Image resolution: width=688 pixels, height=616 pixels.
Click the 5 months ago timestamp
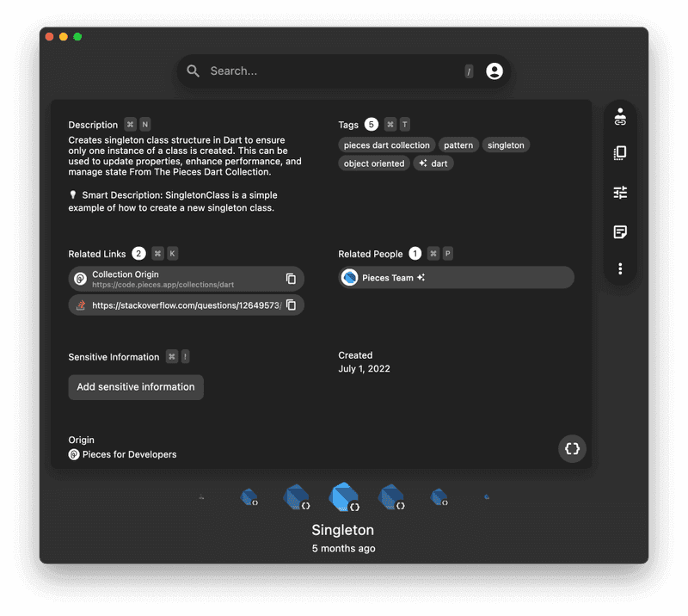pos(343,548)
